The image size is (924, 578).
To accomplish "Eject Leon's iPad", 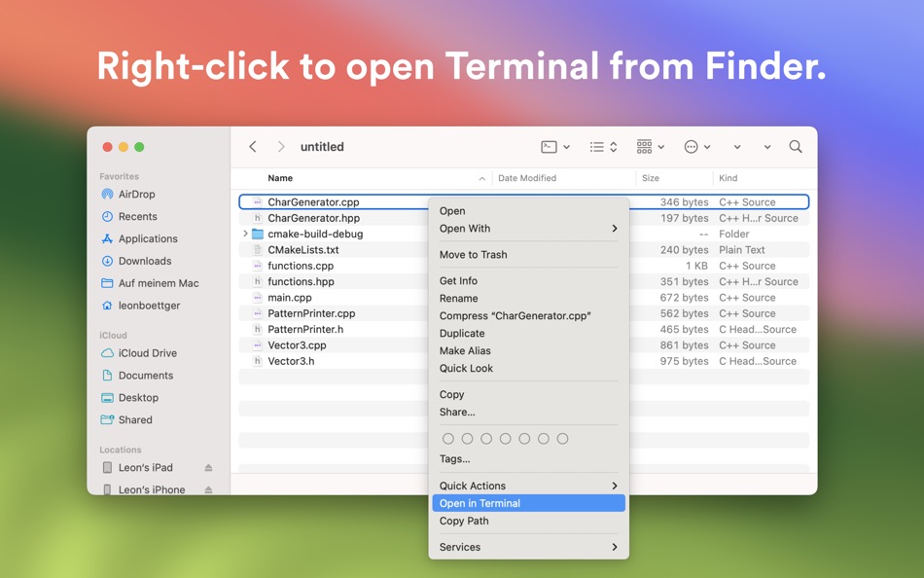I will pyautogui.click(x=208, y=467).
